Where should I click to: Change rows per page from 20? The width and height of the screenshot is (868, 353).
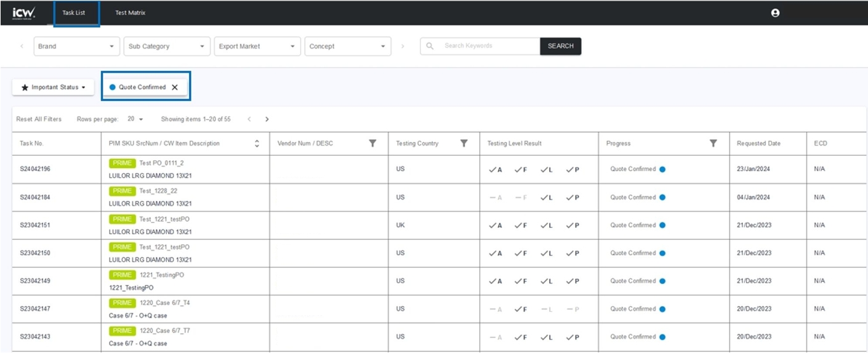[x=135, y=119]
